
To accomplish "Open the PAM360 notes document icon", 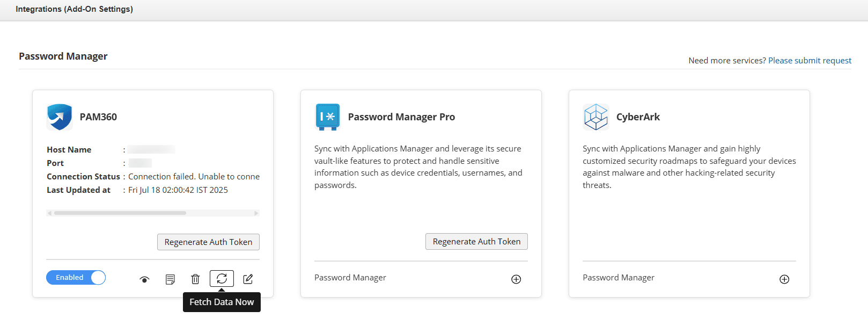I will [x=170, y=279].
